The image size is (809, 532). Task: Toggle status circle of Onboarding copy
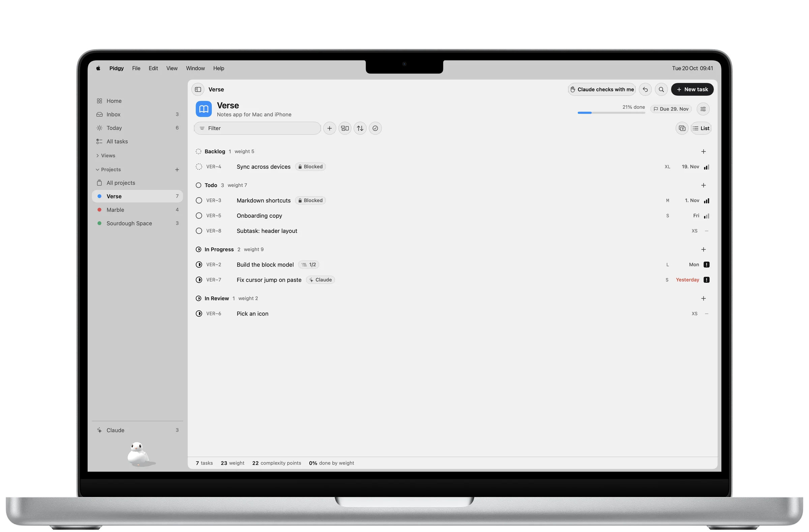pos(199,216)
